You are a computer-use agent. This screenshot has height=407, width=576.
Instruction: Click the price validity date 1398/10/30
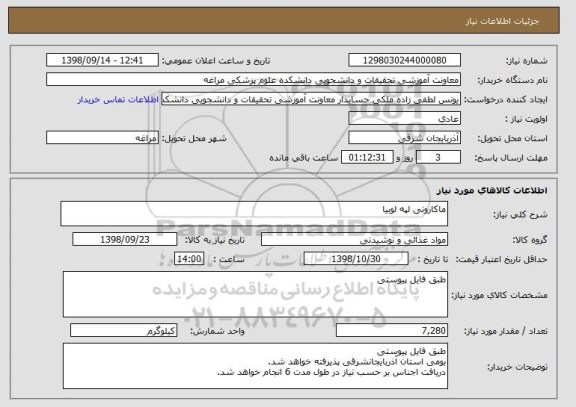[356, 259]
